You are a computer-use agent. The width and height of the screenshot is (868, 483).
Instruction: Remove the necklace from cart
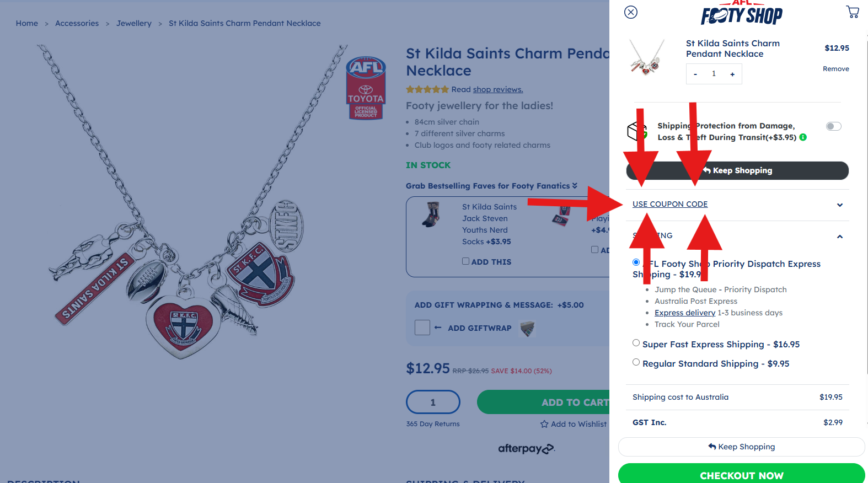click(835, 69)
